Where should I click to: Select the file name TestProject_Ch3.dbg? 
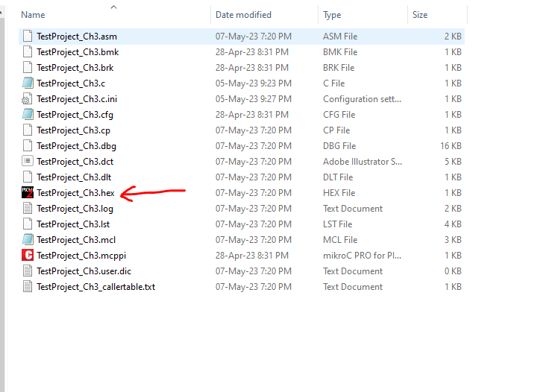point(76,146)
